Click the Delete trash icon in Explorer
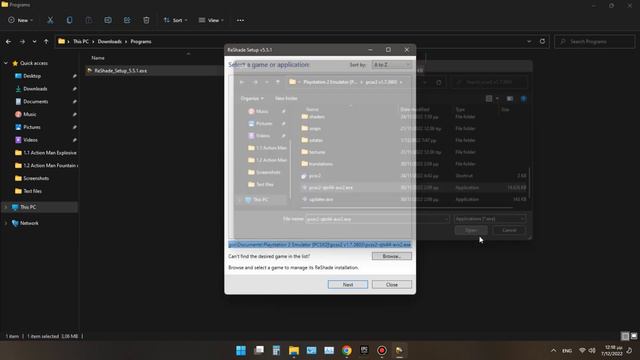Image resolution: width=640 pixels, height=360 pixels. click(x=146, y=20)
